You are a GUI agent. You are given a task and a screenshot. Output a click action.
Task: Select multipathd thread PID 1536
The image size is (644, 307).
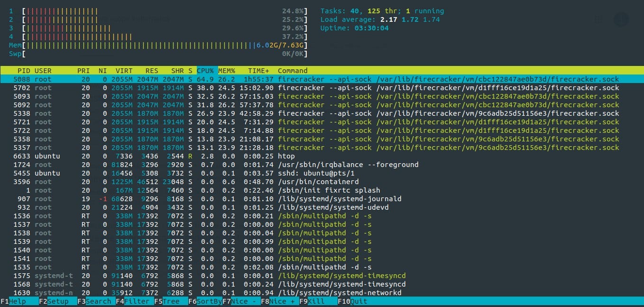point(322,216)
